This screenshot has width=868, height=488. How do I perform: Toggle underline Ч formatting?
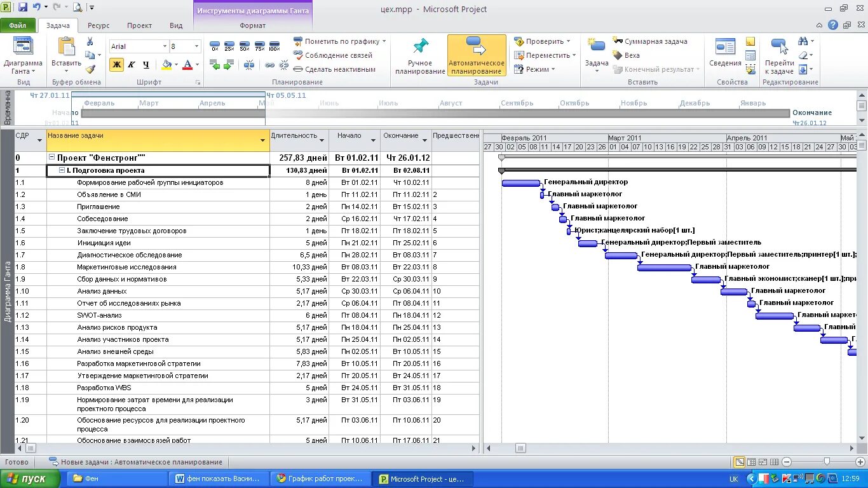tap(146, 64)
